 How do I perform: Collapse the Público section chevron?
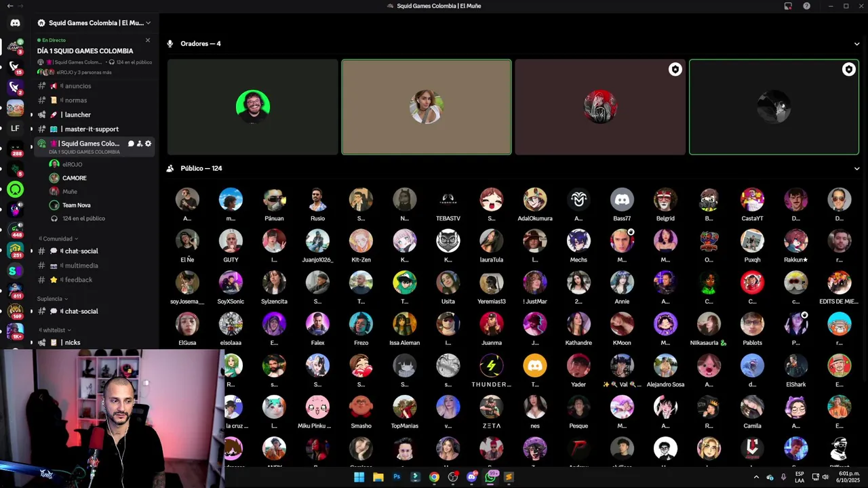[856, 169]
